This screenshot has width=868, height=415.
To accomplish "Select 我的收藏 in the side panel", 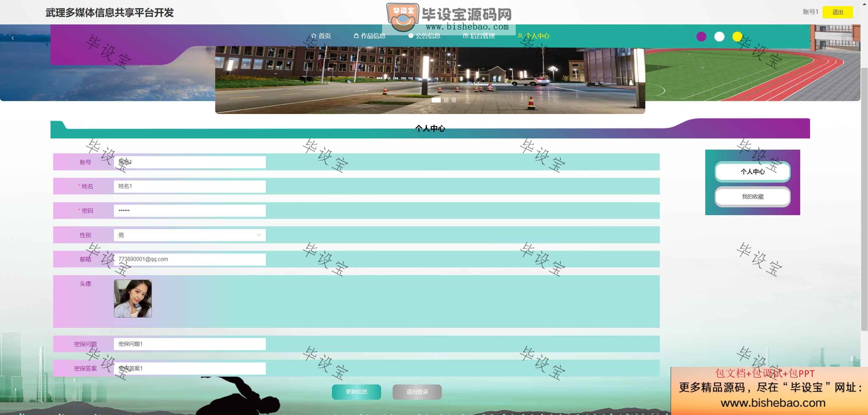I will coord(752,197).
